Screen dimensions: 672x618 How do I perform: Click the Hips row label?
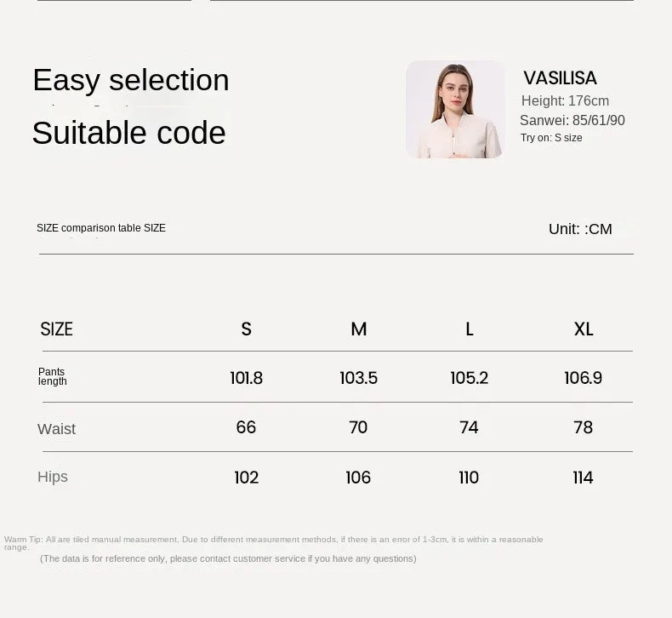pos(53,477)
